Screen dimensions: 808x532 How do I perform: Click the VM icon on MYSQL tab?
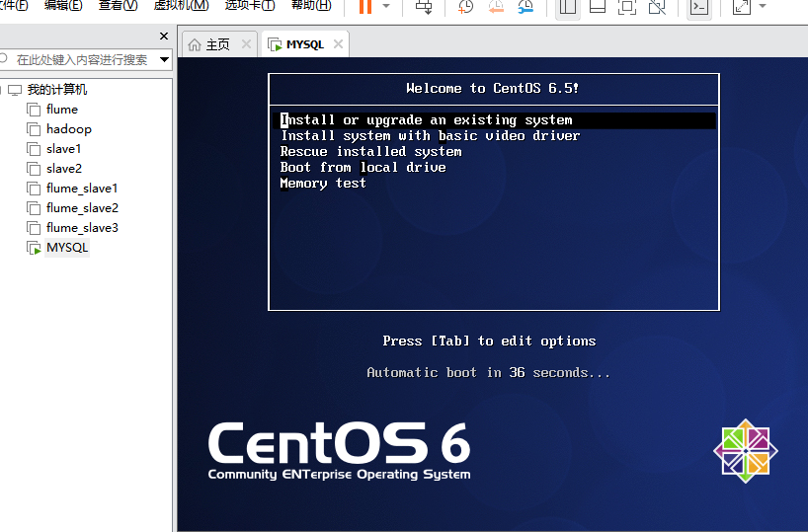click(275, 44)
